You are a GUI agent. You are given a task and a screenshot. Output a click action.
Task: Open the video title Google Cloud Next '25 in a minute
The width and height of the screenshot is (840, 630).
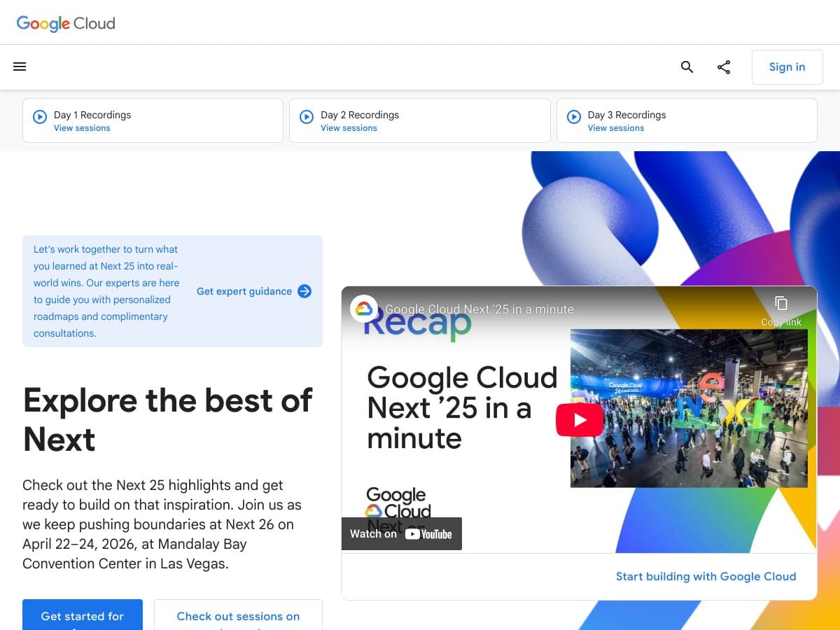click(x=479, y=309)
